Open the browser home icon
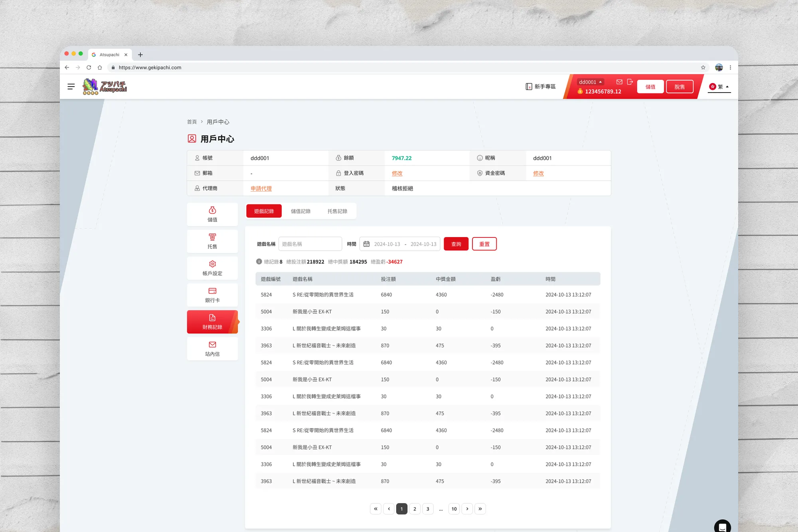 coord(100,67)
